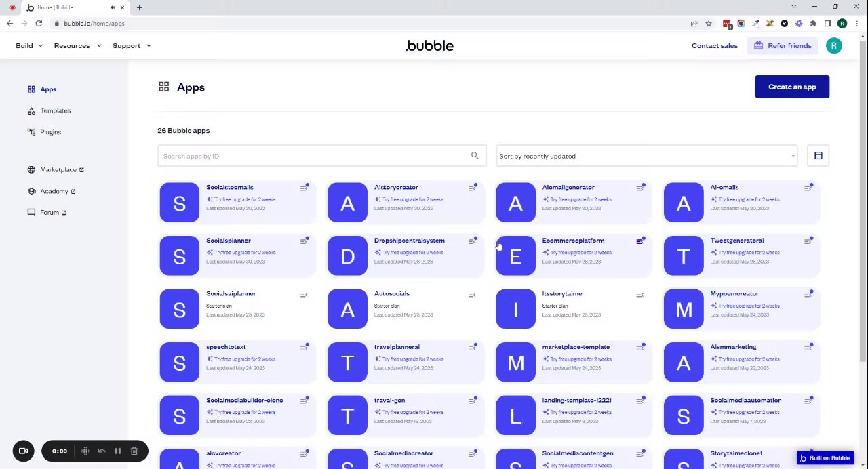
Task: Open Templates in the sidebar
Action: click(50, 110)
